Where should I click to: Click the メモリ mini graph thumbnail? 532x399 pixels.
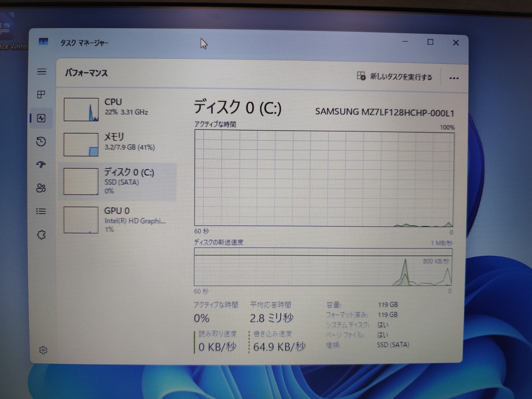pyautogui.click(x=81, y=145)
